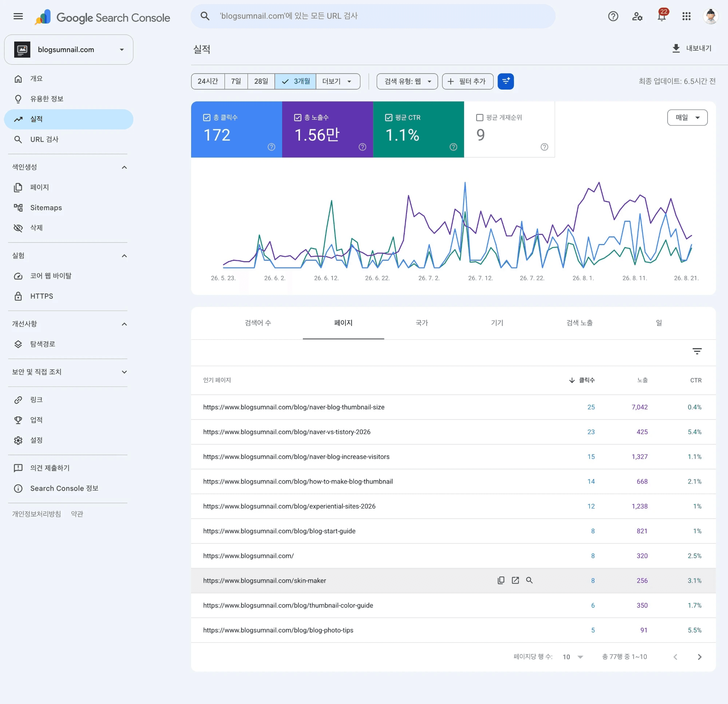This screenshot has width=728, height=704.
Task: Toggle the 총 클릭수 metric checkbox
Action: [207, 118]
